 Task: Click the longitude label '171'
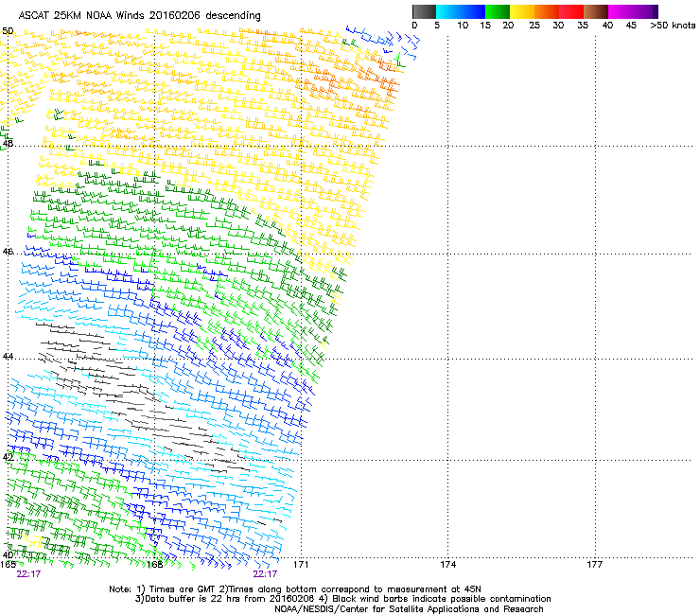(301, 565)
